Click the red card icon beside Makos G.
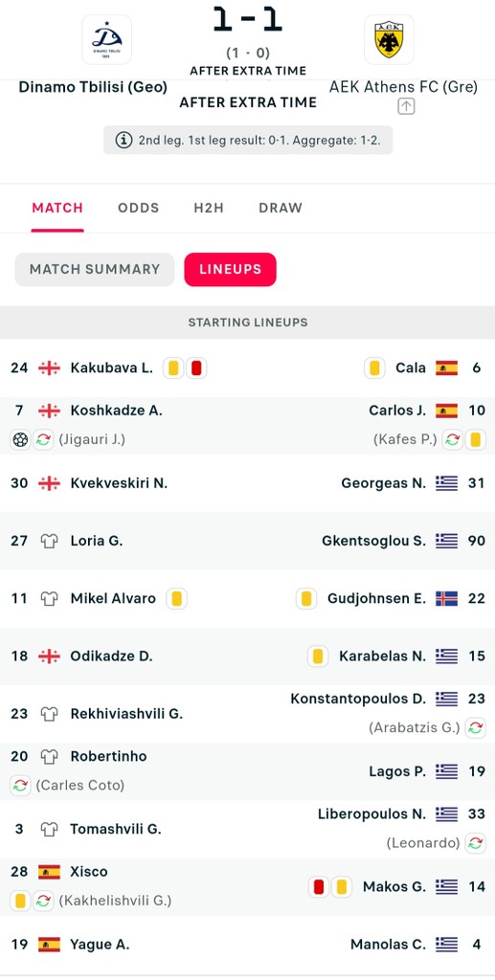This screenshot has height=980, width=495. (319, 887)
